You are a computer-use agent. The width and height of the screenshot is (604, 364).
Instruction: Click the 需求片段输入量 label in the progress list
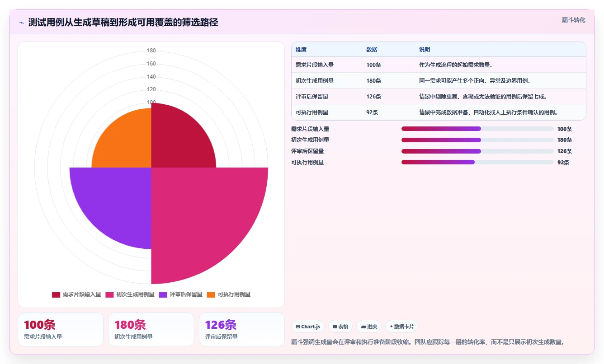(310, 129)
